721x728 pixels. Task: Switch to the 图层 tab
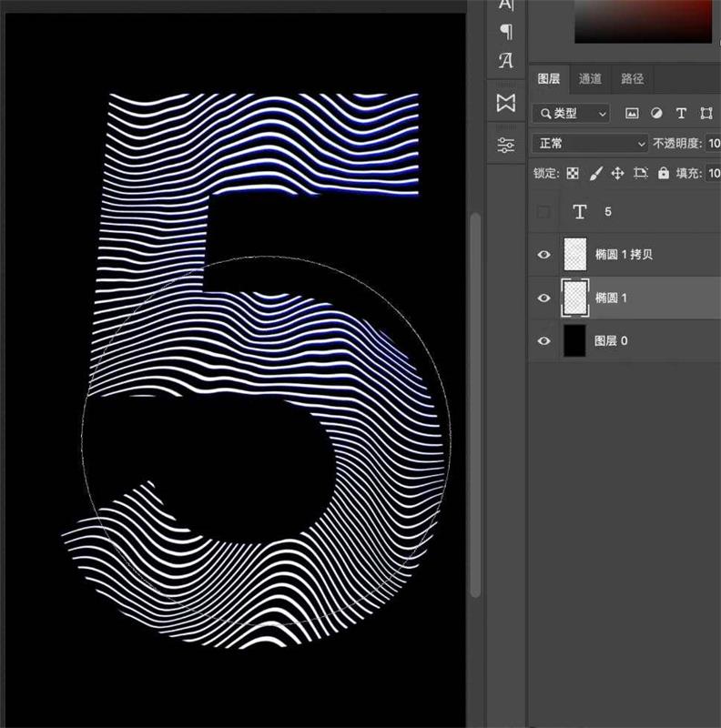point(549,78)
